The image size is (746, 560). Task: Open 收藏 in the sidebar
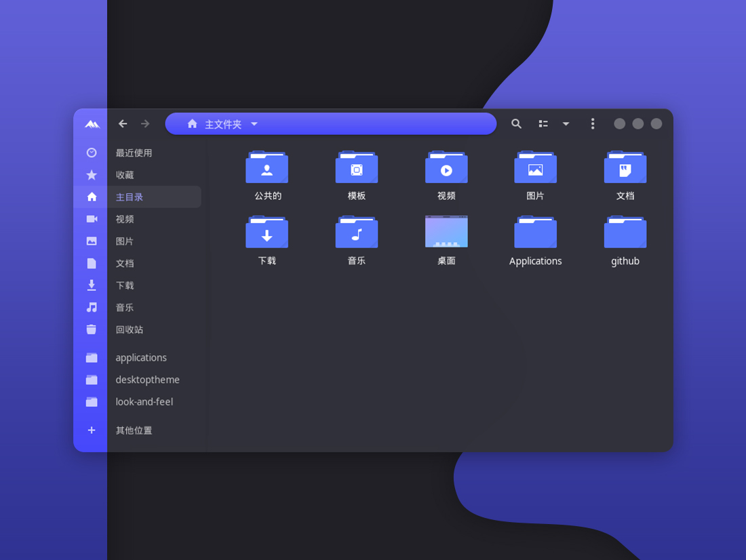[125, 175]
